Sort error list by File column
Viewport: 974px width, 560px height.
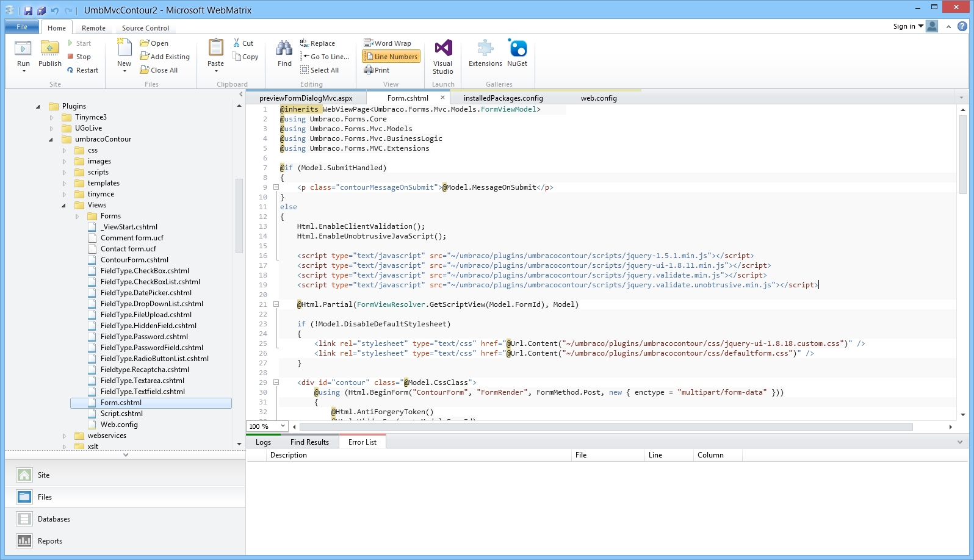pyautogui.click(x=608, y=455)
